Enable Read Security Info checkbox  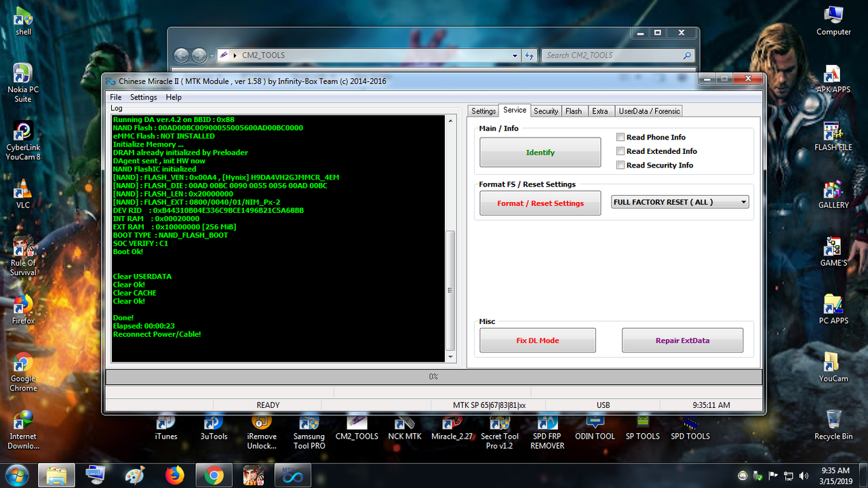(620, 165)
